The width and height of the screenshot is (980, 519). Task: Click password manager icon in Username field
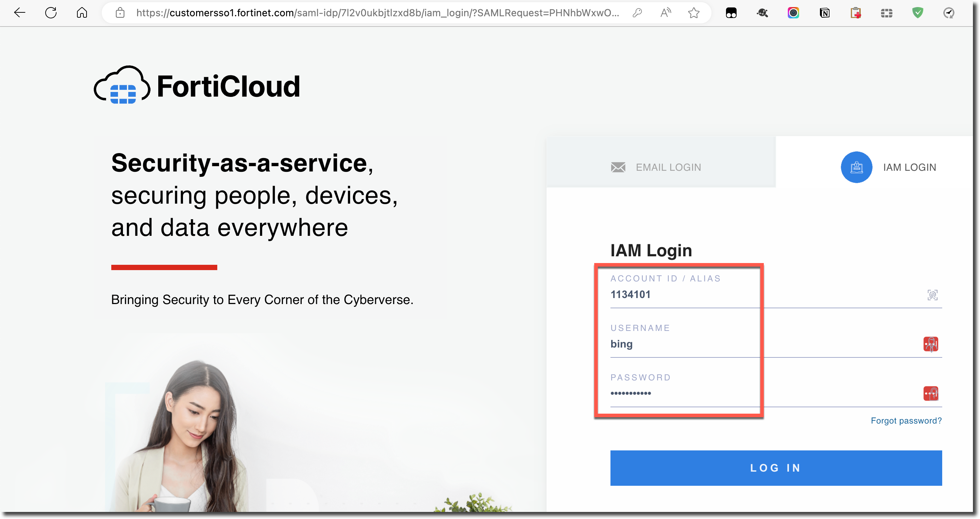click(931, 344)
